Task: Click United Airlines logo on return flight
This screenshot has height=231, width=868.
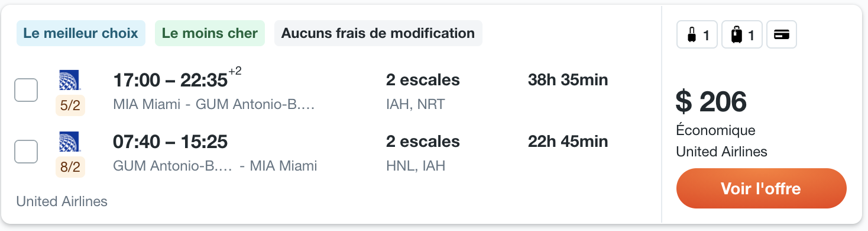Action: 70,142
